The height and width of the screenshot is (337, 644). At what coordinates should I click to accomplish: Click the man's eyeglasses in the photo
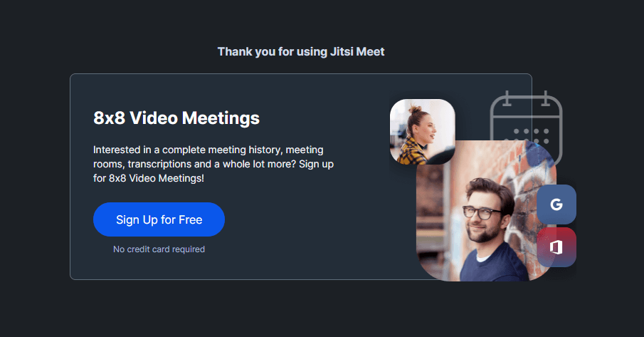481,212
